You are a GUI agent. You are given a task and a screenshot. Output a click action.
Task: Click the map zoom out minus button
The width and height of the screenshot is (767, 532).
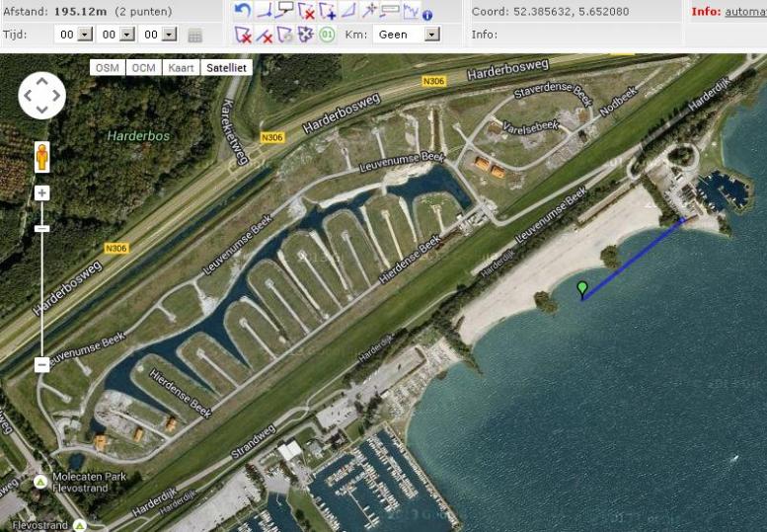(x=42, y=364)
